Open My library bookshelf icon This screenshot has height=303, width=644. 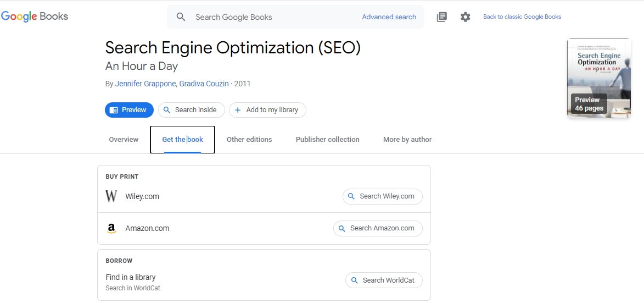(441, 17)
